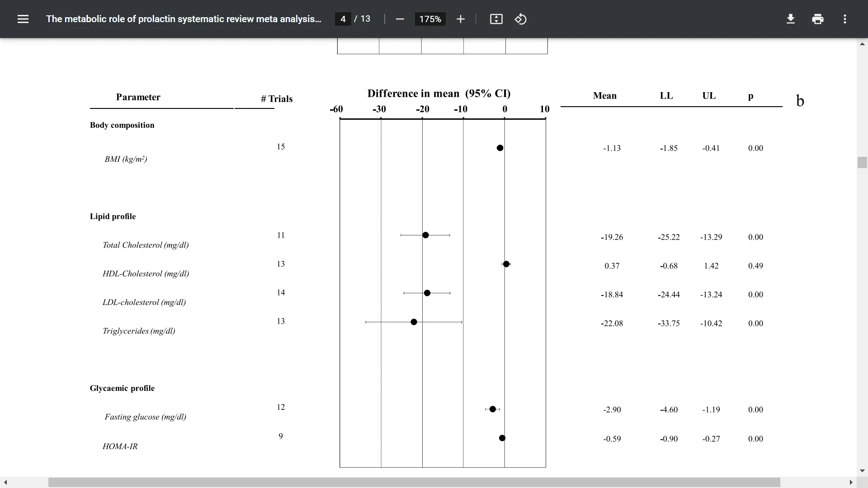The image size is (868, 488).
Task: Zoom out with the minus button
Action: [400, 19]
